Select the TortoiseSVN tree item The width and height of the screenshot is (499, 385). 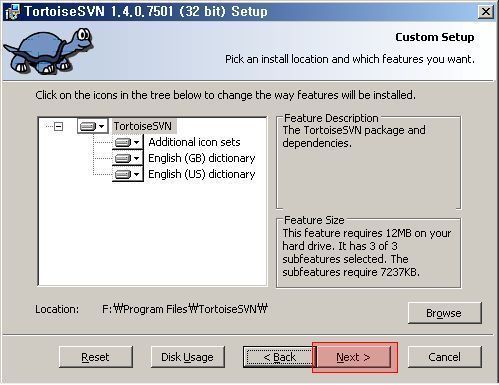pyautogui.click(x=143, y=126)
